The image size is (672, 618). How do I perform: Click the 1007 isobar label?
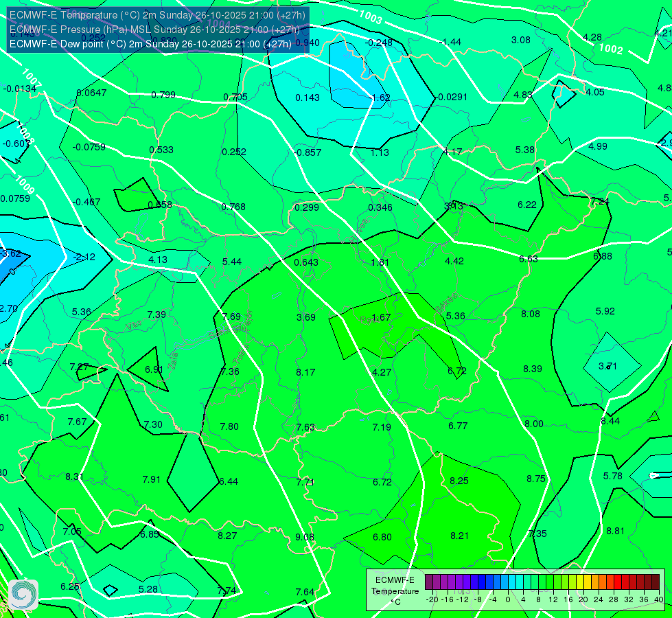point(32,79)
